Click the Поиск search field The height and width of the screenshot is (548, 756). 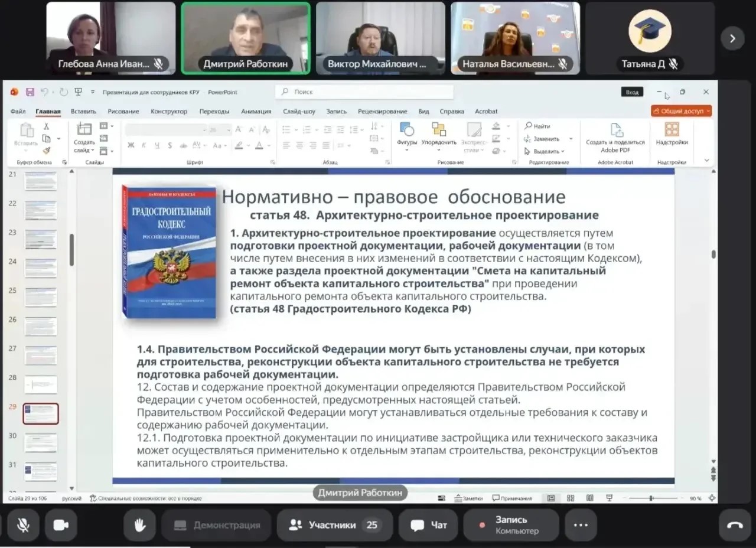point(364,92)
